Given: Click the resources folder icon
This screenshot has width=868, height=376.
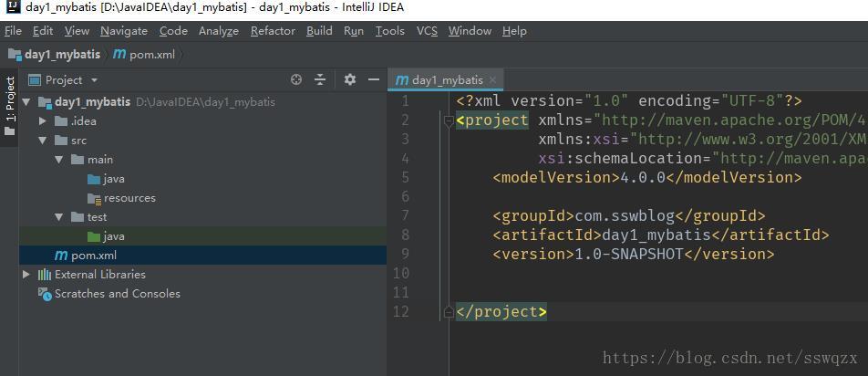Looking at the screenshot, I should coord(94,198).
